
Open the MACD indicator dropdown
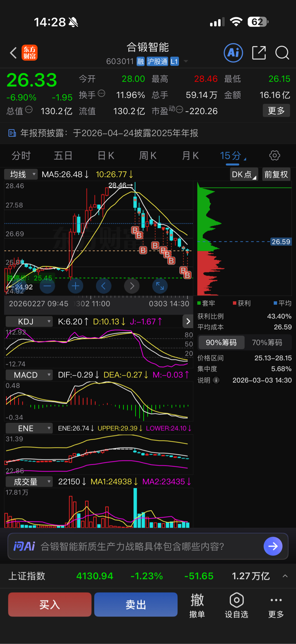29,375
